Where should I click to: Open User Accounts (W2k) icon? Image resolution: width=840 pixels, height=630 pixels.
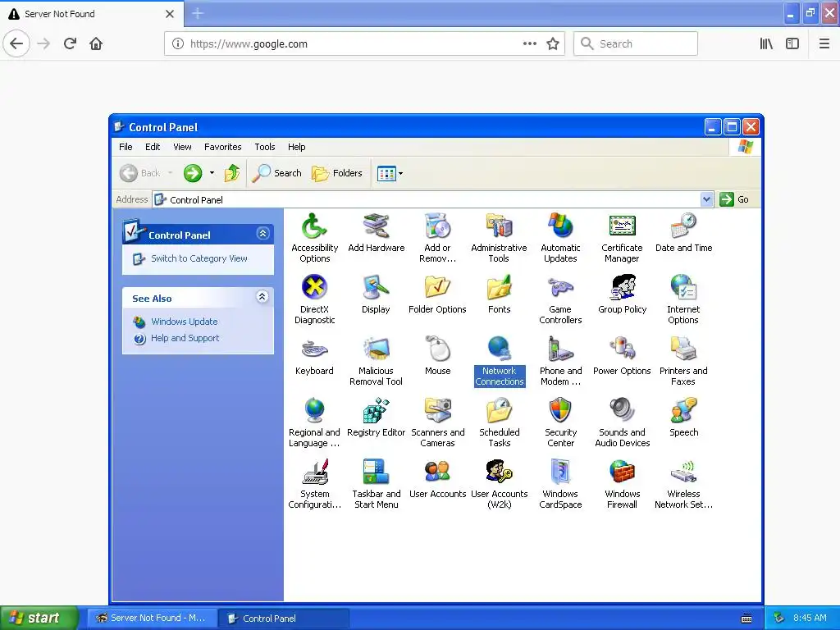pos(499,484)
